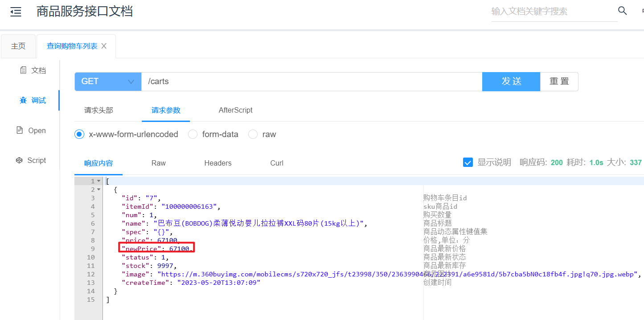
Task: Click the 发送 send button
Action: [511, 81]
